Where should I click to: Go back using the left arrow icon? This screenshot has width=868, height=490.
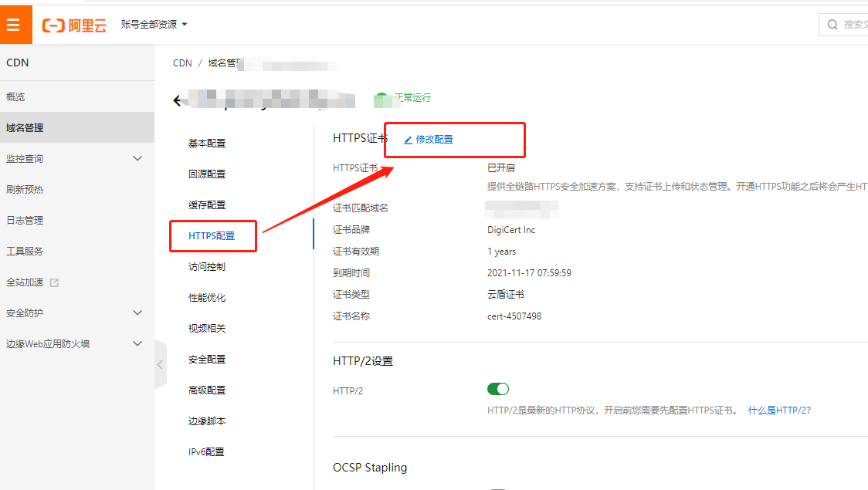[x=178, y=100]
